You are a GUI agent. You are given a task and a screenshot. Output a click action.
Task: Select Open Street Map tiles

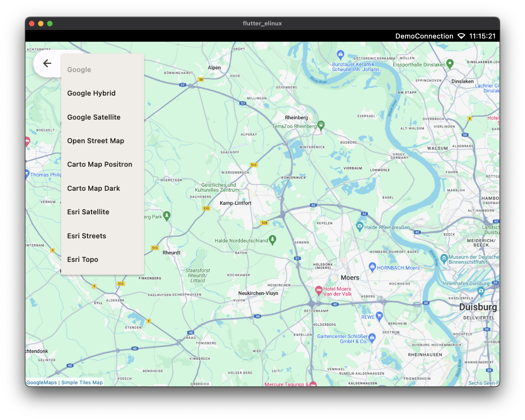[x=102, y=140]
